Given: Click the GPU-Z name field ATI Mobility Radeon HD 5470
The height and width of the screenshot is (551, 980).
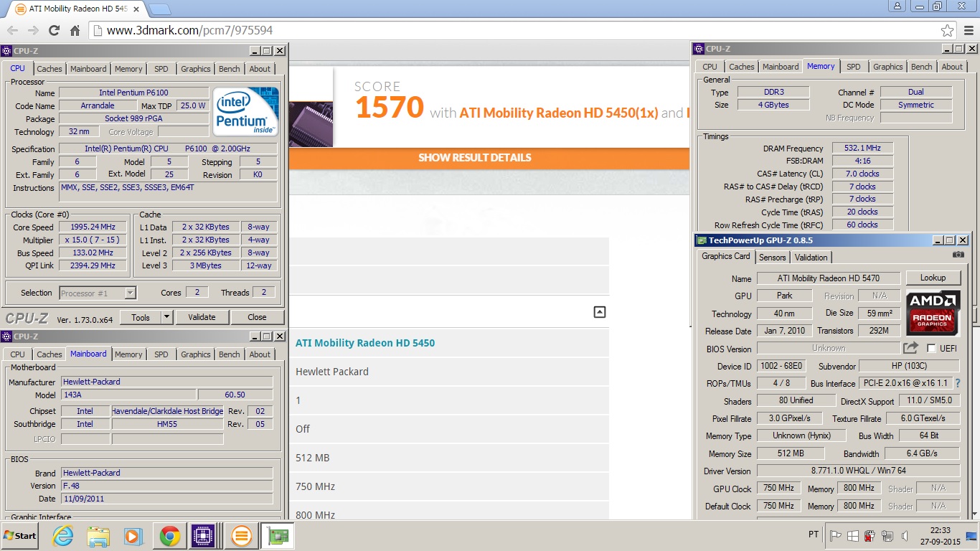Looking at the screenshot, I should point(828,278).
